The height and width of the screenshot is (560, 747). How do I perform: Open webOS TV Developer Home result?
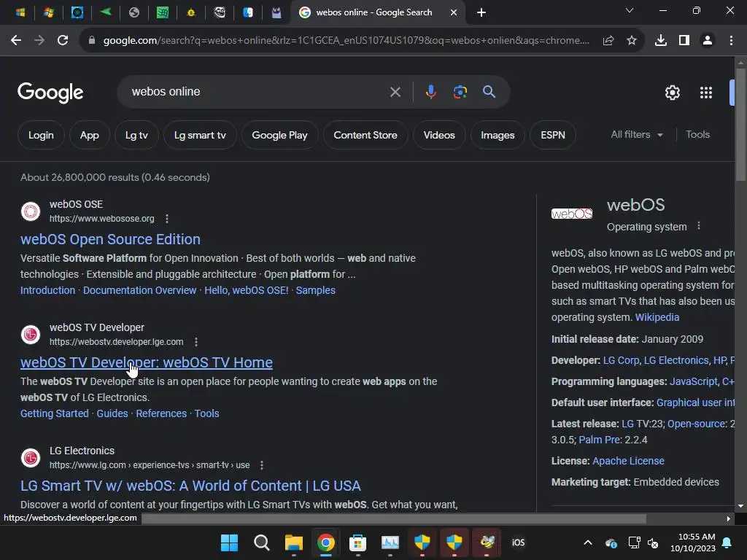pyautogui.click(x=146, y=362)
